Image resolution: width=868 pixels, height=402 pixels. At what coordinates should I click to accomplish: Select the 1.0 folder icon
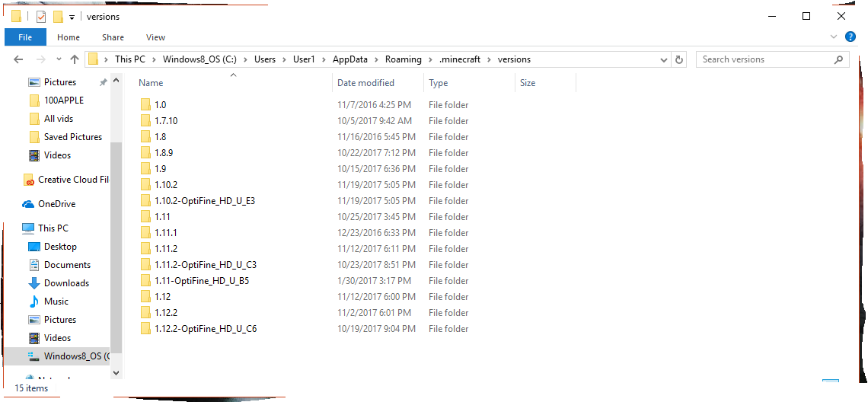point(145,104)
